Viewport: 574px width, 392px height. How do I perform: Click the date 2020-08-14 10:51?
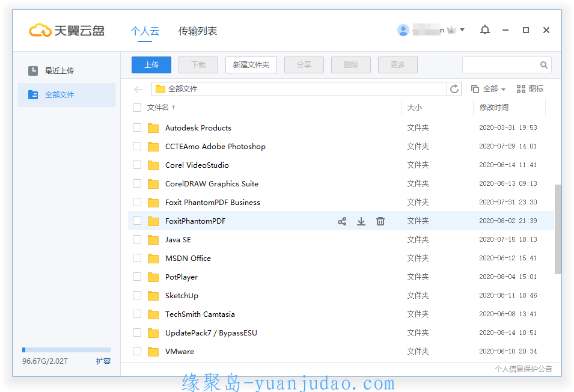[x=508, y=332]
